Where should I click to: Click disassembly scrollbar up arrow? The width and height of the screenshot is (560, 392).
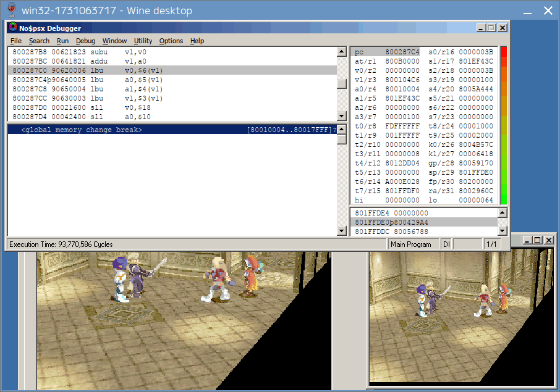click(342, 52)
